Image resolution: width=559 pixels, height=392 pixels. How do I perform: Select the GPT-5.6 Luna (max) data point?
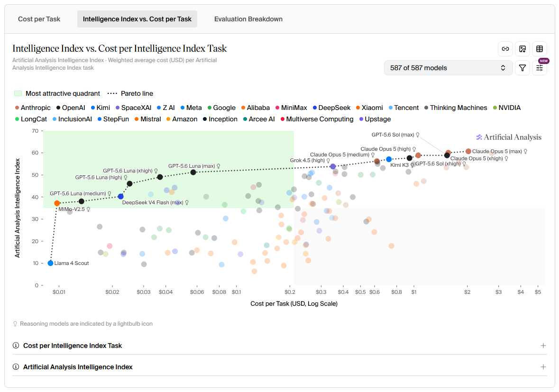193,172
